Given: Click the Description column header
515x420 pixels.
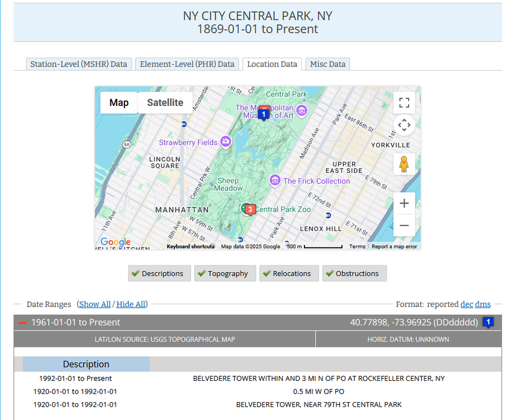Looking at the screenshot, I should [x=86, y=364].
